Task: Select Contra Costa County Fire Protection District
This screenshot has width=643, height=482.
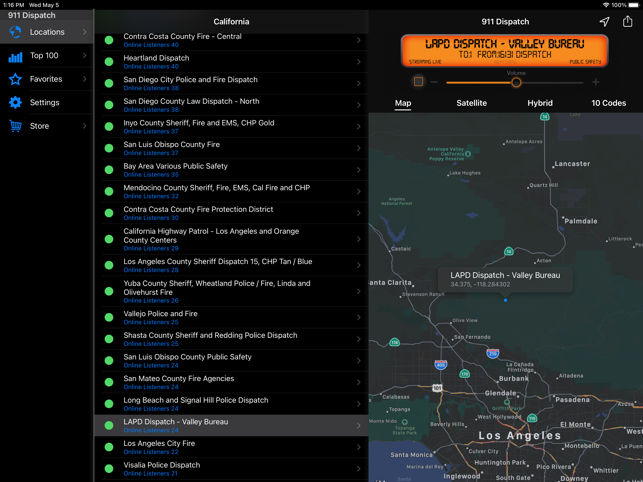Action: click(x=231, y=213)
